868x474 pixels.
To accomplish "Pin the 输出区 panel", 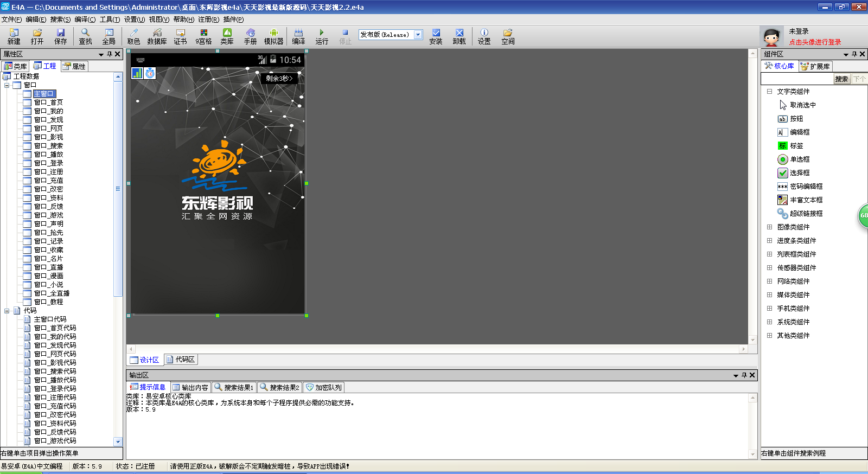I will [x=744, y=375].
